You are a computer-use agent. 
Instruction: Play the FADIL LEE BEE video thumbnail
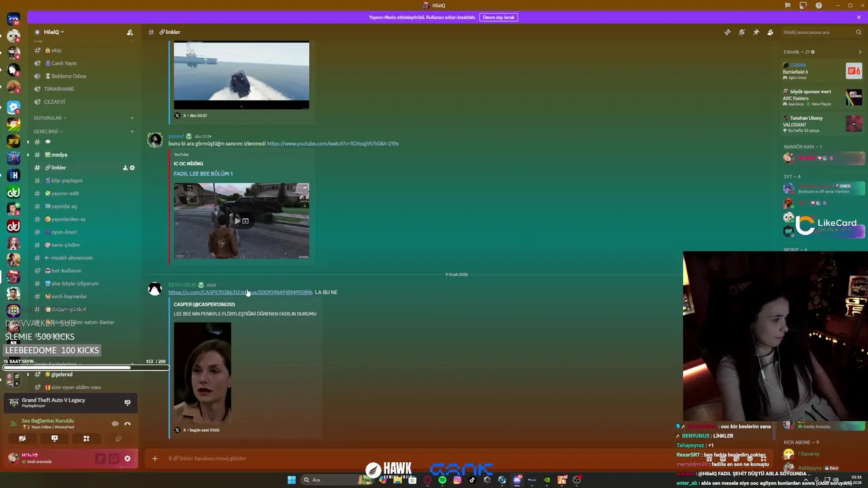[x=241, y=220]
